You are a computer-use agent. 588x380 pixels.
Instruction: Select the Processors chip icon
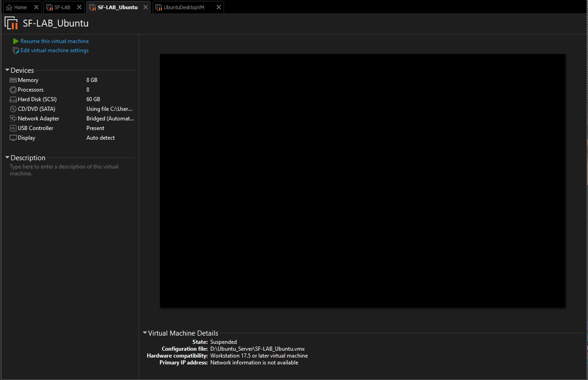click(13, 90)
